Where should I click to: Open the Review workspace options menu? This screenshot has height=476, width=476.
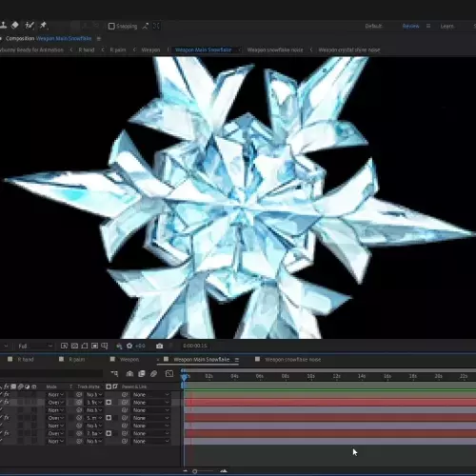pyautogui.click(x=428, y=26)
